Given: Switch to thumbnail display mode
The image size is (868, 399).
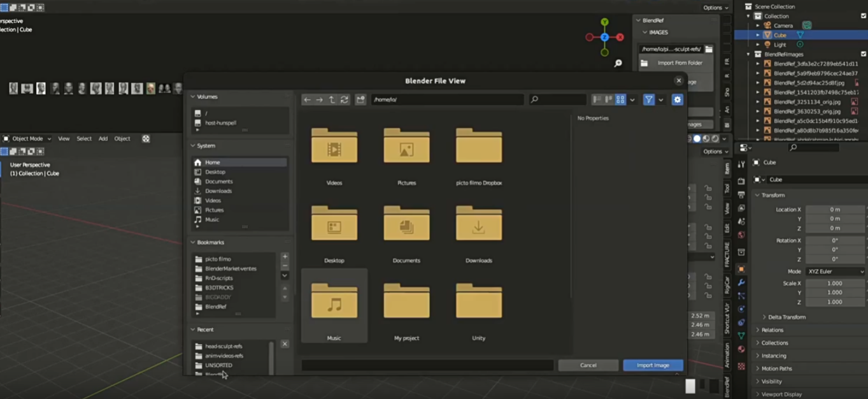Looking at the screenshot, I should [620, 99].
